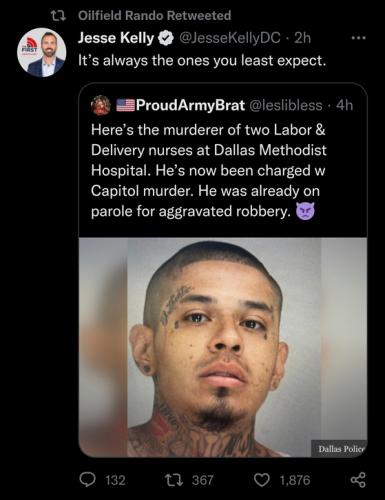Open the @leslibless handle
Screen dimensions: 385x500
point(286,105)
